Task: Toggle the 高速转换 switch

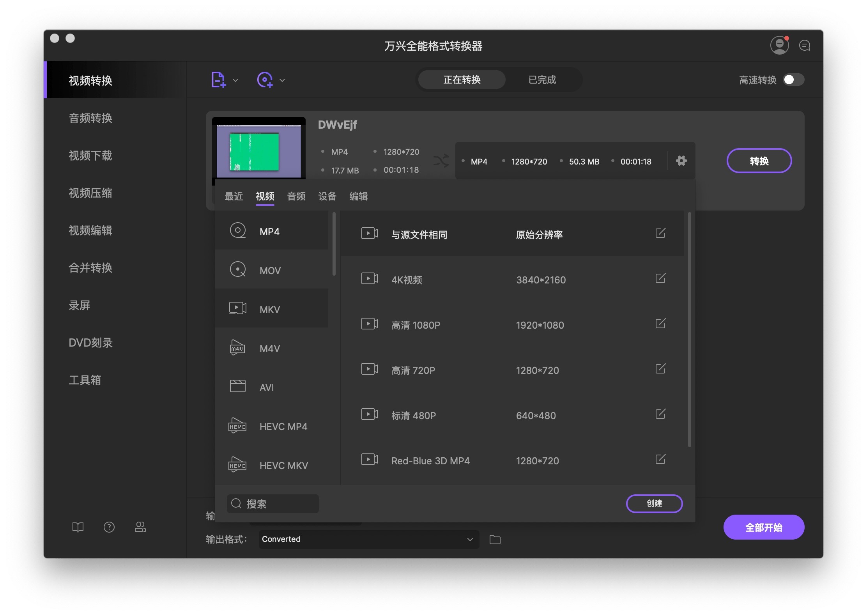Action: click(x=794, y=80)
